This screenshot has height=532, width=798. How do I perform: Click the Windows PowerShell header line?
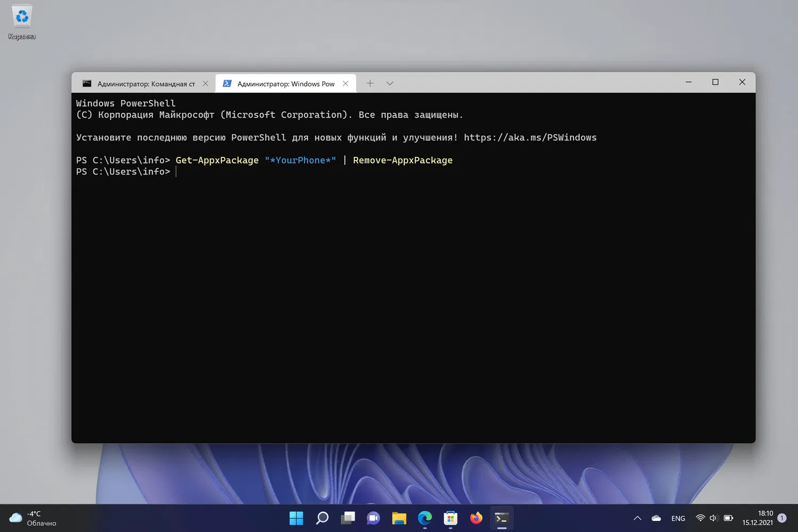tap(126, 103)
